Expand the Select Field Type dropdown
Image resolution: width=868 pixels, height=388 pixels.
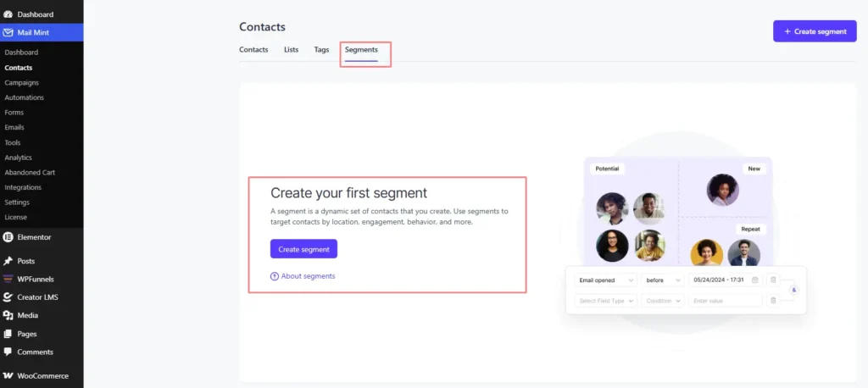(605, 301)
